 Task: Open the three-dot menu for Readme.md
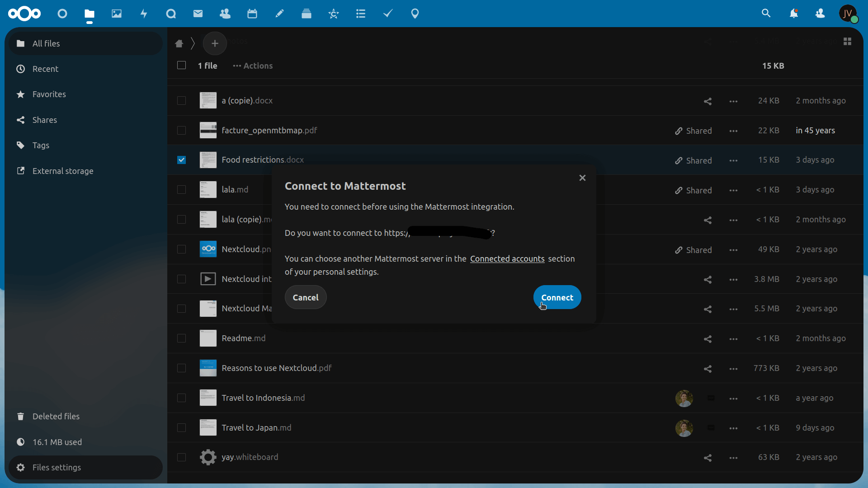[x=733, y=339]
